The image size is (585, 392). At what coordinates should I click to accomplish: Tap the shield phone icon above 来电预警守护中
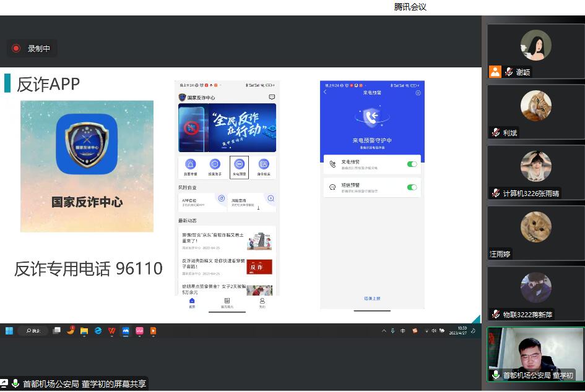pos(371,117)
